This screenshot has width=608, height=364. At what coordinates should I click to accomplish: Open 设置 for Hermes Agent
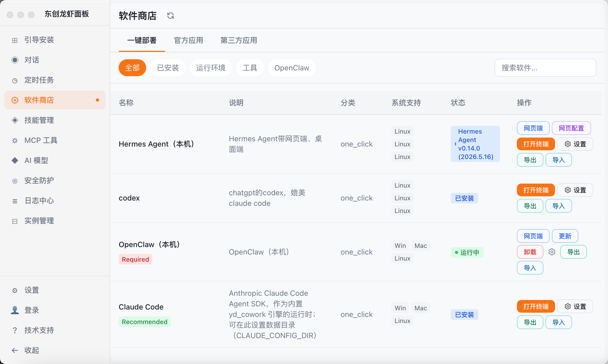575,144
